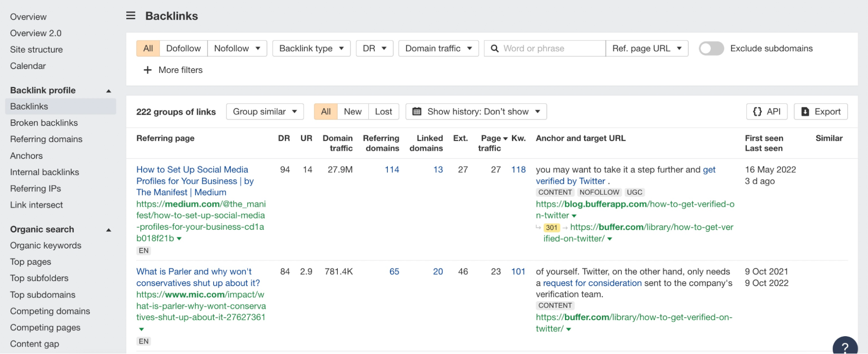Select the All link-type filter tab
This screenshot has height=354, width=868.
pyautogui.click(x=148, y=49)
